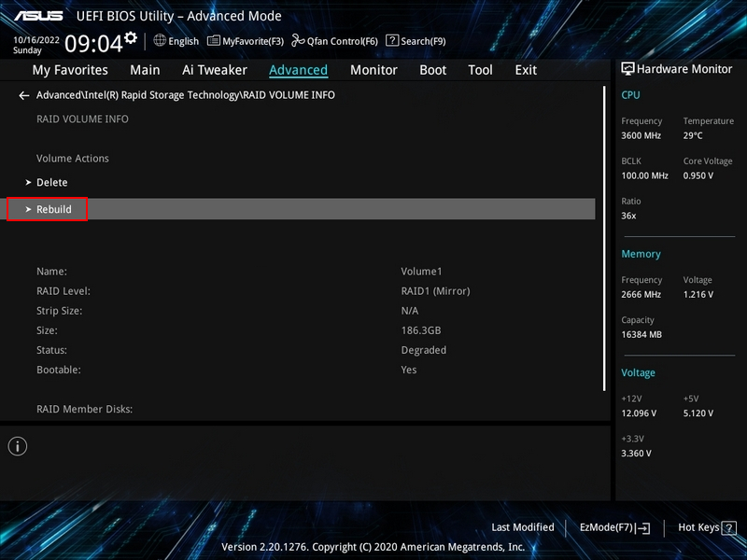Click the Volume1 name value
The height and width of the screenshot is (560, 747).
click(x=421, y=272)
